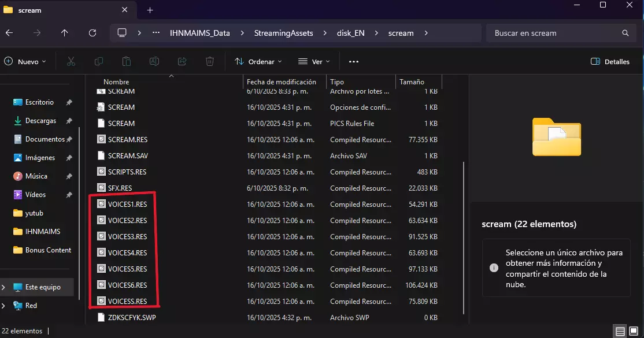Click the Rename icon in toolbar
This screenshot has height=338, width=644.
tap(154, 62)
